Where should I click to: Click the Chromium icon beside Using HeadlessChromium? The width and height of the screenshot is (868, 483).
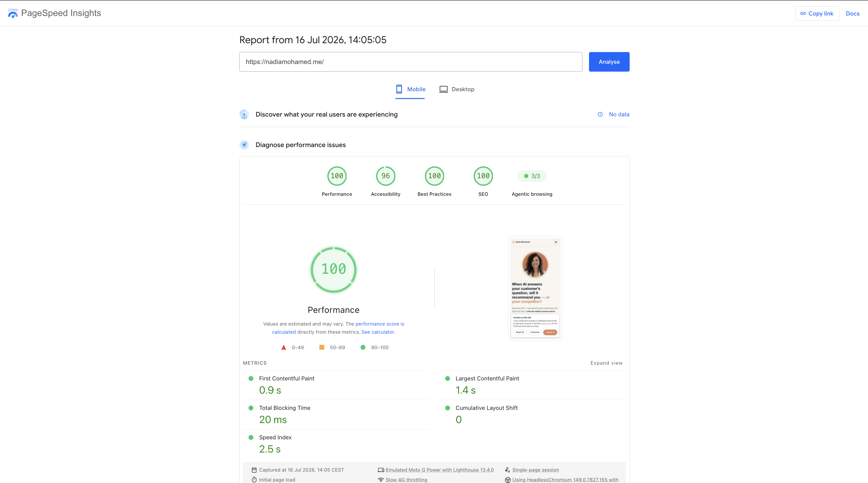[507, 480]
